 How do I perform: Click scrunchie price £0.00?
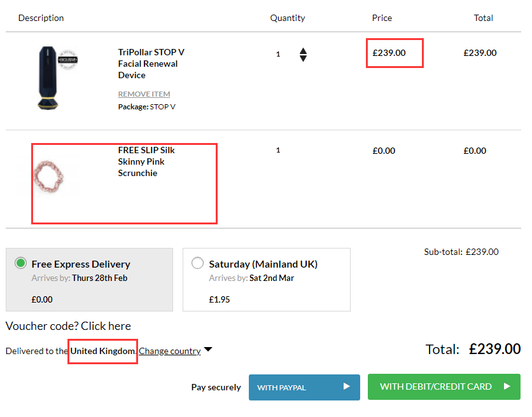(x=384, y=151)
